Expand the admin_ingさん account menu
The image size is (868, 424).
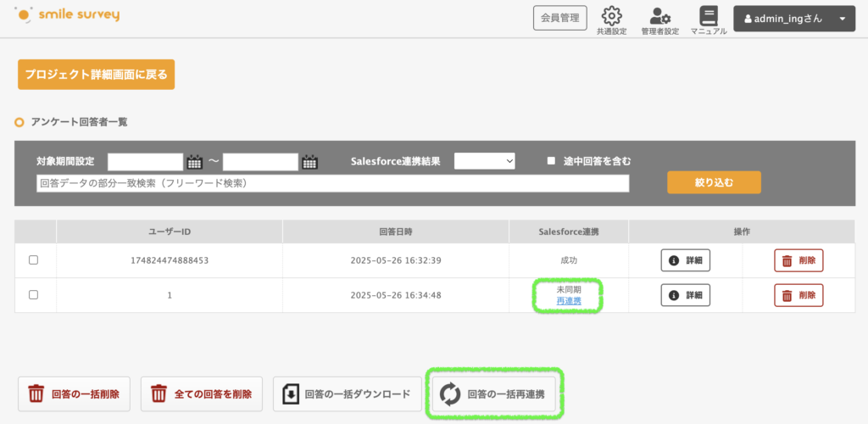click(x=793, y=19)
